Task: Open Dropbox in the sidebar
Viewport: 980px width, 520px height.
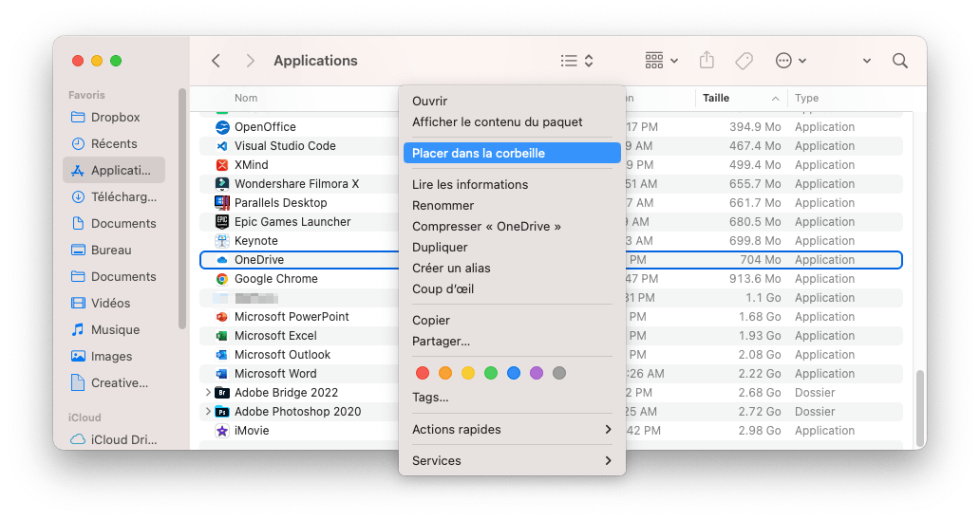Action: pos(114,118)
